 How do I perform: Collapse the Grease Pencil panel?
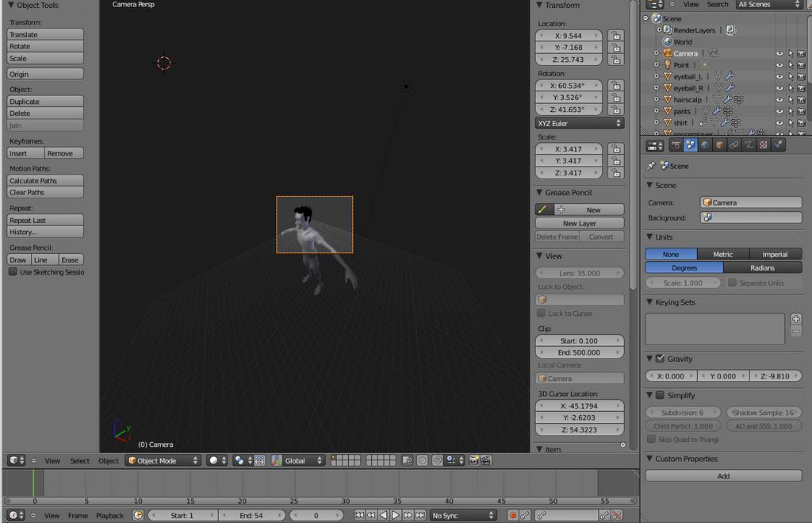point(539,192)
